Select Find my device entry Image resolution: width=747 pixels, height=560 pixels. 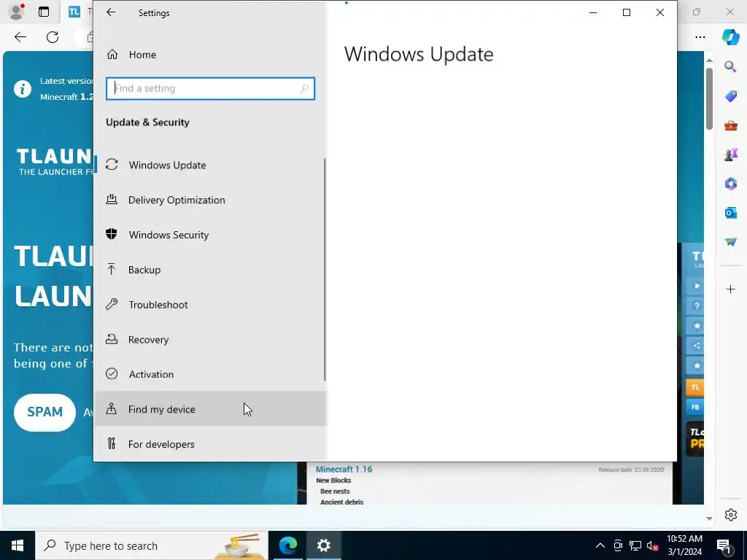click(210, 409)
